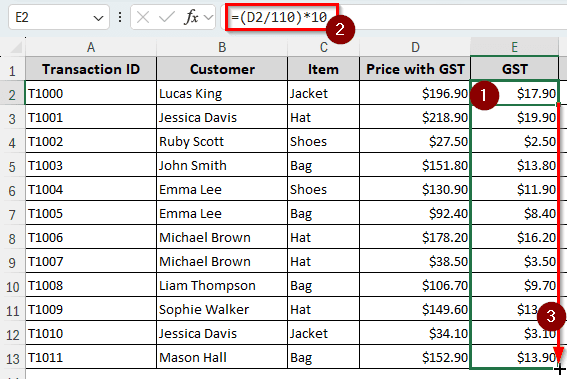Select cell with price $196.90

point(415,93)
